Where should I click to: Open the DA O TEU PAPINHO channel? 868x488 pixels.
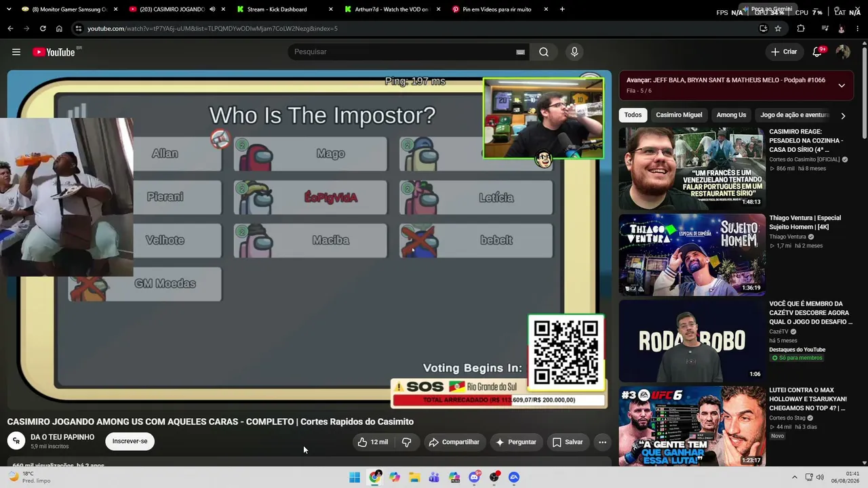(62, 437)
